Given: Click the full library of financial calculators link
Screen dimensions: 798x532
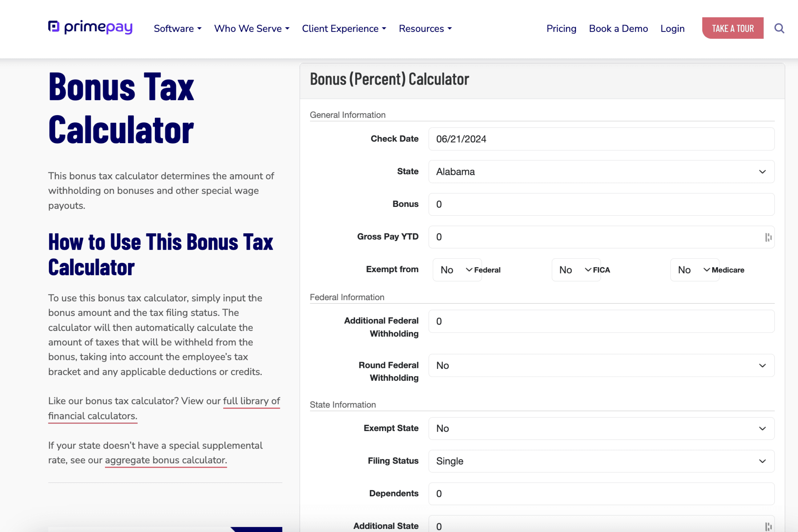Looking at the screenshot, I should 164,408.
